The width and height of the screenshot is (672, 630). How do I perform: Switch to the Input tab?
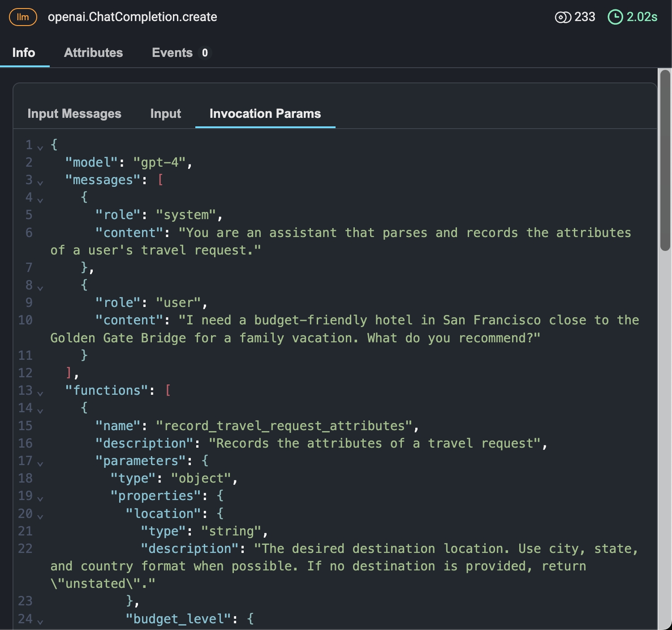coord(166,113)
